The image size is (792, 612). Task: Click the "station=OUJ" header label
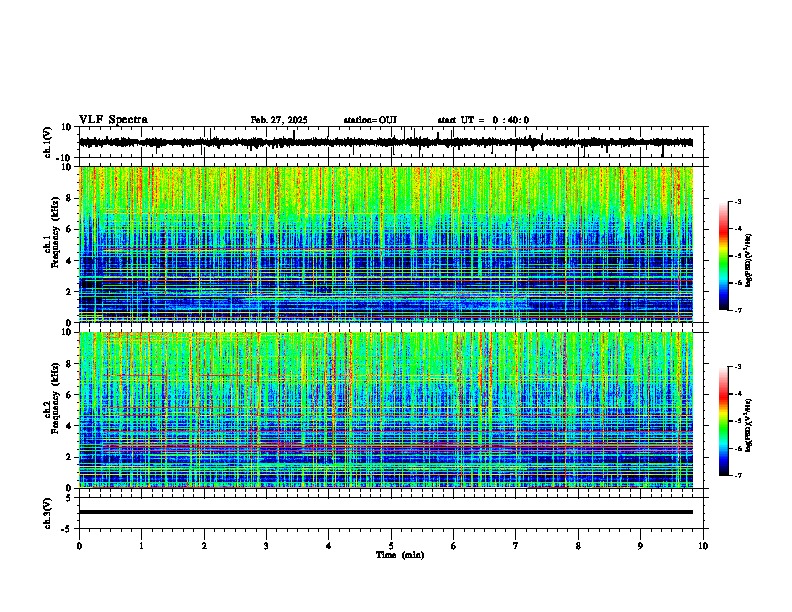click(x=370, y=120)
